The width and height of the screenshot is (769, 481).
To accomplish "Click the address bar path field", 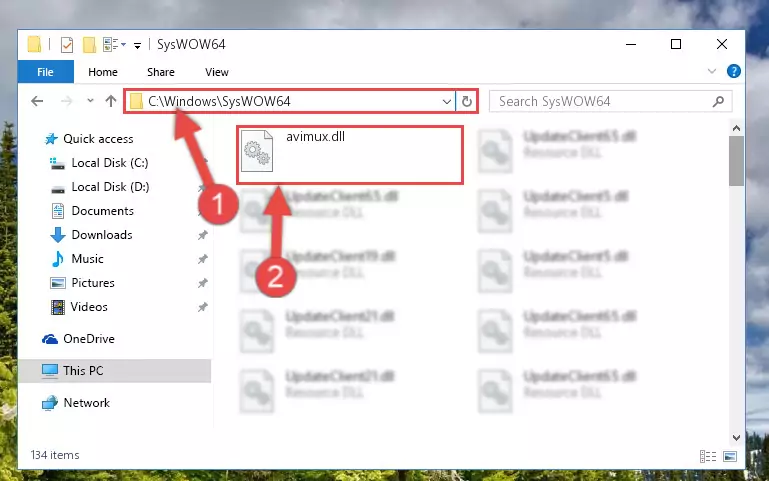I will (x=289, y=101).
